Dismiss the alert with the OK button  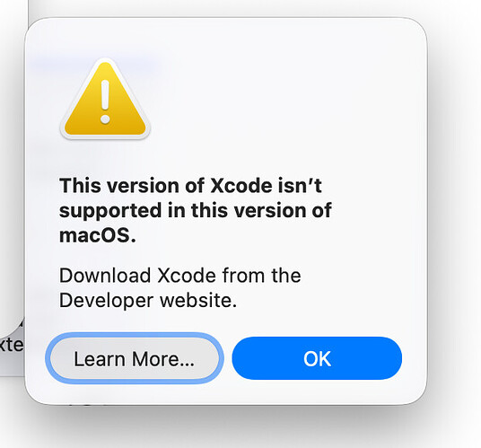(x=317, y=358)
